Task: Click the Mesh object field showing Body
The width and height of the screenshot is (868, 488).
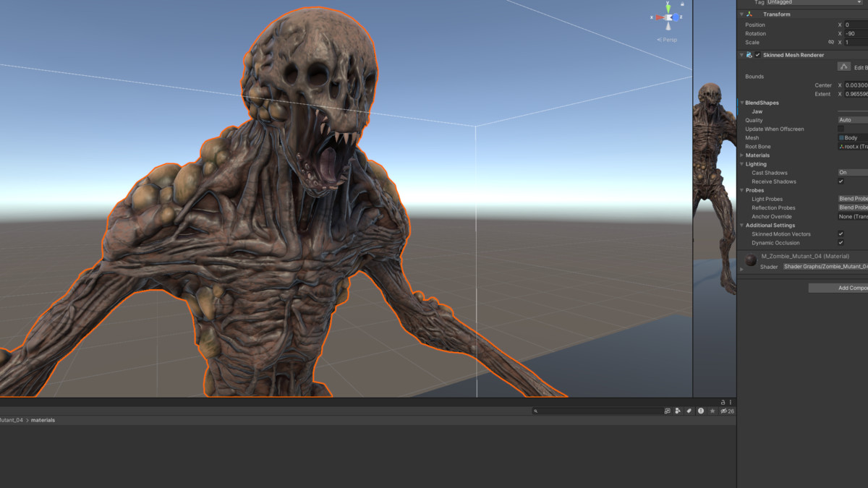Action: coord(852,138)
